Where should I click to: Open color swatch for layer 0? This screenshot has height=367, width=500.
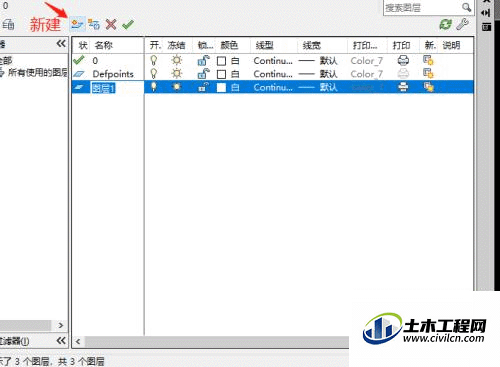(x=221, y=61)
